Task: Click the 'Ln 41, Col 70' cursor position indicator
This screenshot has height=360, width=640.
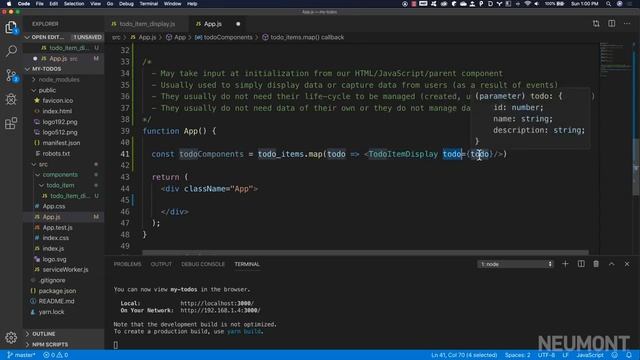Action: coord(464,355)
